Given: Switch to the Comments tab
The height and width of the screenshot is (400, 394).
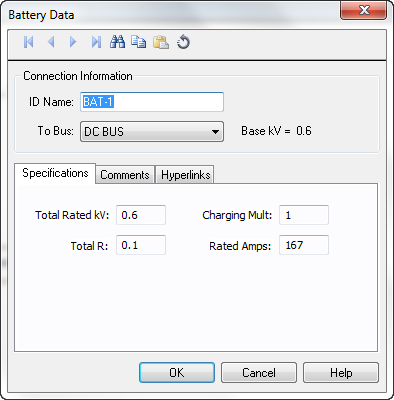Looking at the screenshot, I should [x=125, y=175].
